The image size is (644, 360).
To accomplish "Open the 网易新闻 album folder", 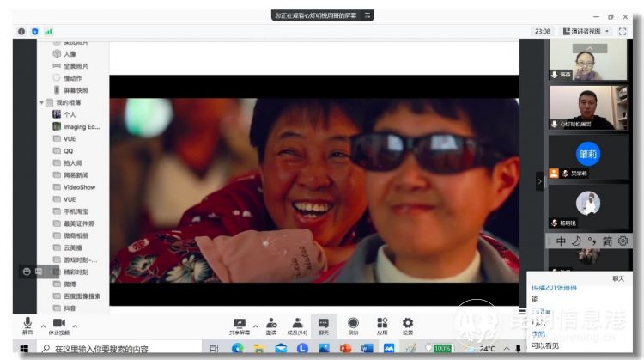I will (78, 174).
